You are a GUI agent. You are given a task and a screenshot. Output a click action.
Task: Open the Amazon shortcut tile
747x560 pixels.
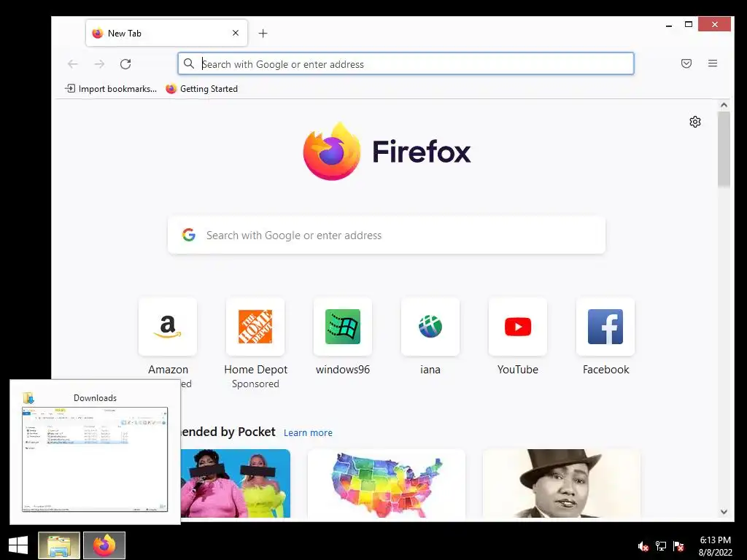tap(168, 327)
